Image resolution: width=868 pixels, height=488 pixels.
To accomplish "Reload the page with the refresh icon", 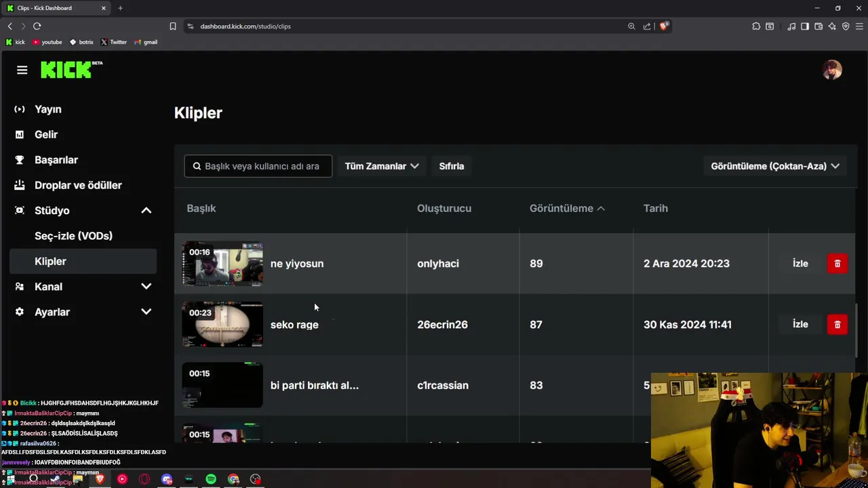I will 37,26.
